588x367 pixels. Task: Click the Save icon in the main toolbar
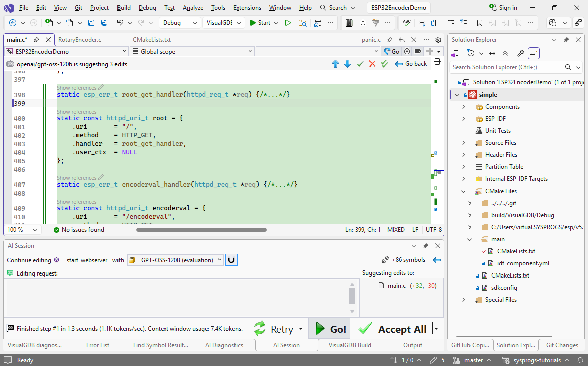91,23
